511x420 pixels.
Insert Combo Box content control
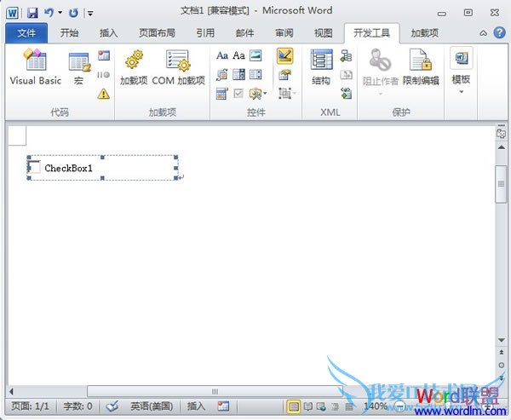pos(238,75)
